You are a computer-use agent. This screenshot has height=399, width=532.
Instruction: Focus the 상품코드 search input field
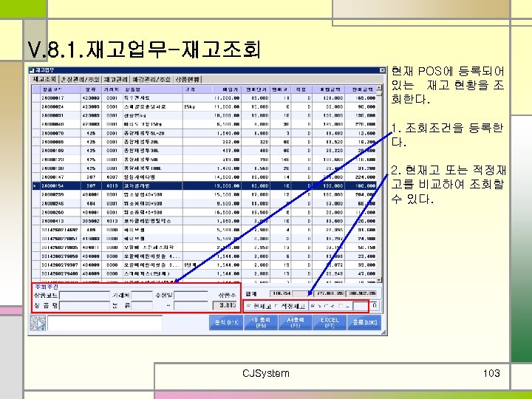coord(84,296)
